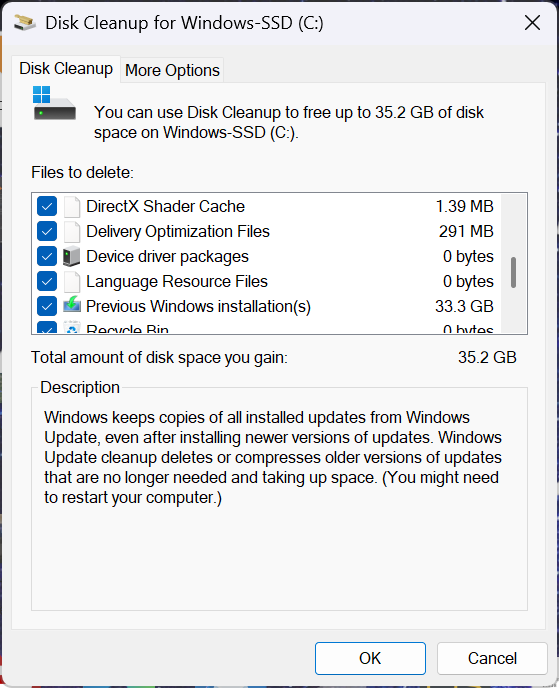This screenshot has width=559, height=688.
Task: Uncheck Delivery Optimization Files checkbox
Action: click(47, 232)
